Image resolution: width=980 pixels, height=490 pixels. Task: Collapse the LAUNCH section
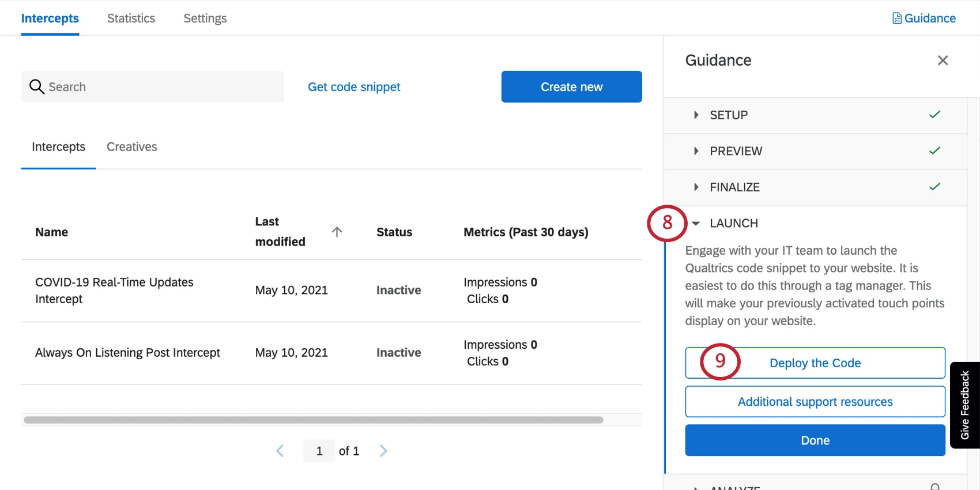[x=696, y=224]
